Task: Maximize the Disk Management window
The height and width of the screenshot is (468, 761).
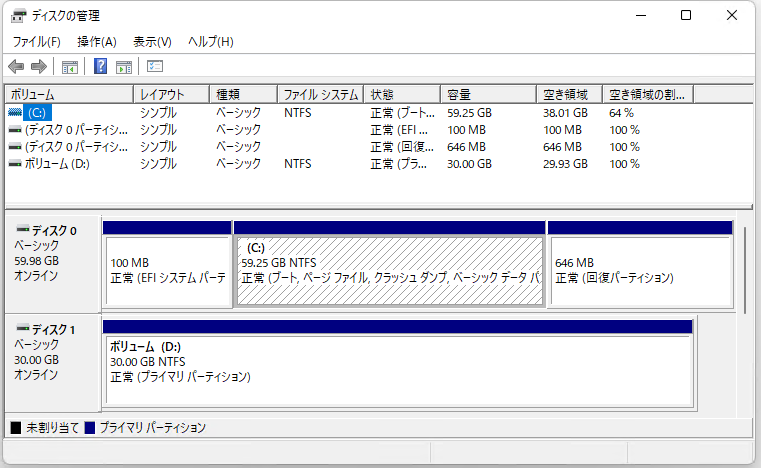Action: coord(686,16)
